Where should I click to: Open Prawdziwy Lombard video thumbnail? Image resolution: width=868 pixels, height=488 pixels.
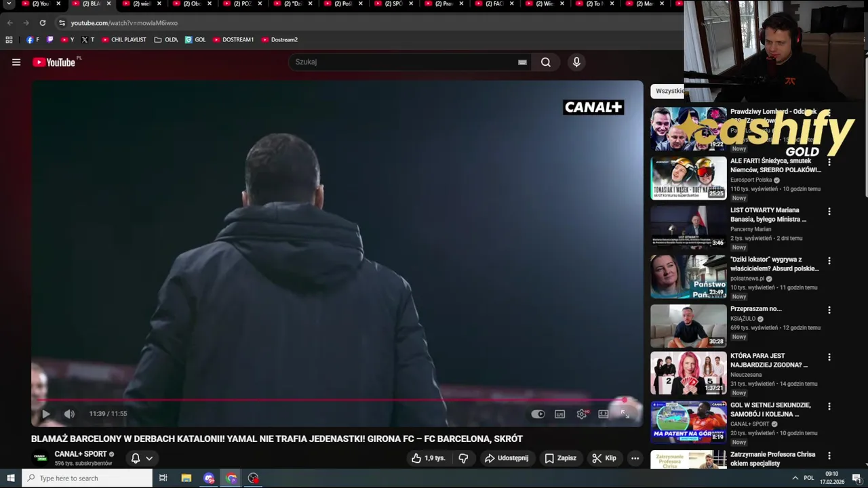pos(688,129)
